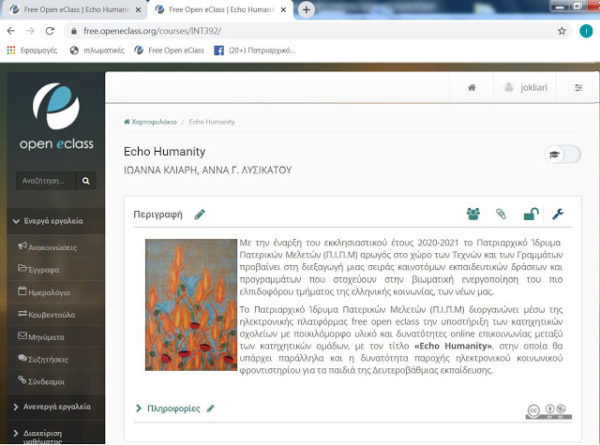The image size is (600, 445).
Task: Edit Πληροφορίες with pencil icon
Action: coord(210,409)
